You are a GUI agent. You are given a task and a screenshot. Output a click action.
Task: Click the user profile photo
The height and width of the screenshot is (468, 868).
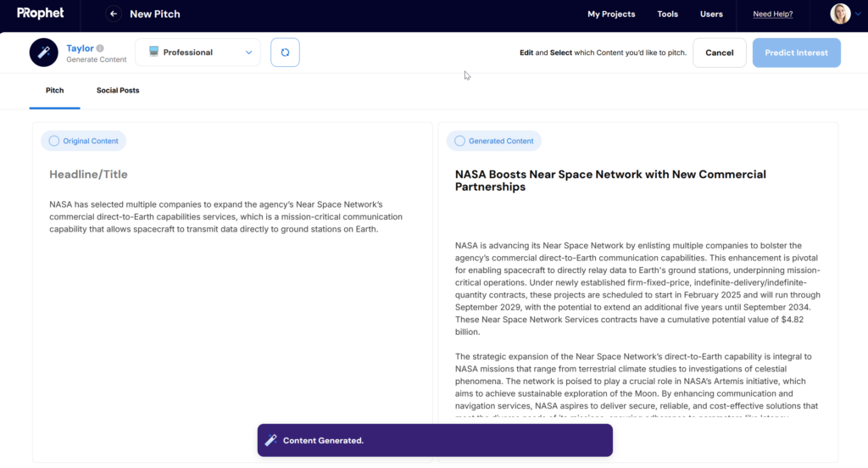pyautogui.click(x=840, y=14)
